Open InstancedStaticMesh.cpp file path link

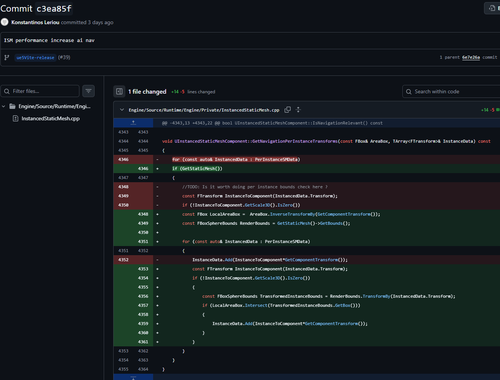(x=204, y=110)
